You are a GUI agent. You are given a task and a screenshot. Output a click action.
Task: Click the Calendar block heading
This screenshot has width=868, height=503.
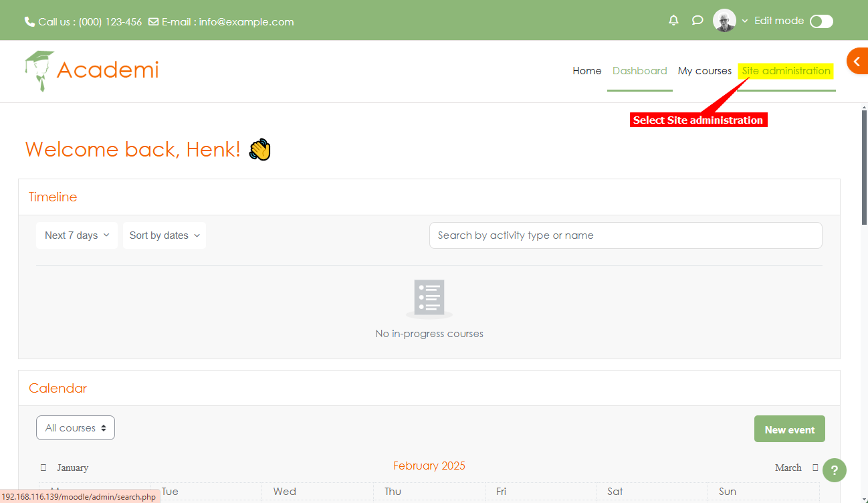58,388
